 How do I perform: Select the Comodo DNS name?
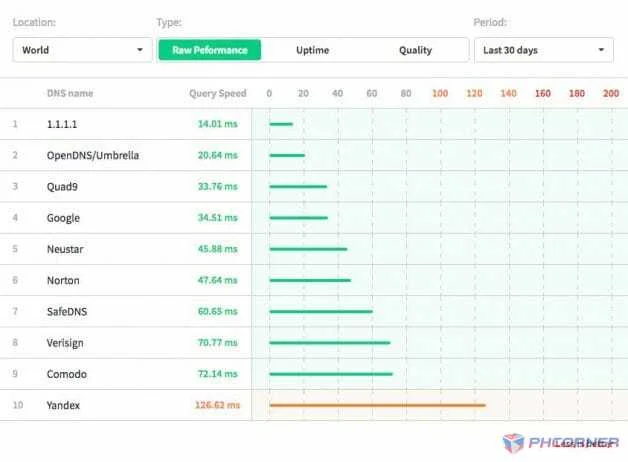[66, 374]
